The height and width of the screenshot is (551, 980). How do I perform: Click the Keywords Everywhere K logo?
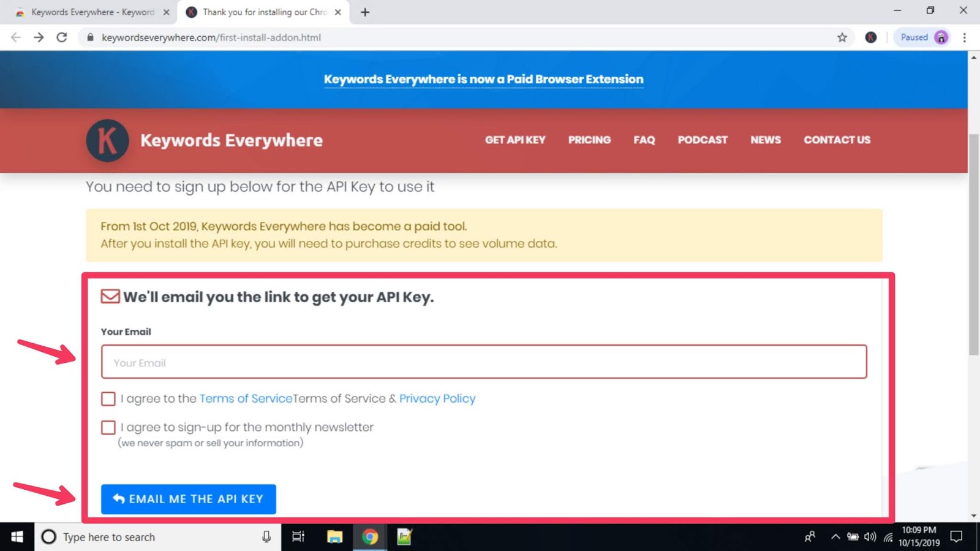pyautogui.click(x=107, y=140)
